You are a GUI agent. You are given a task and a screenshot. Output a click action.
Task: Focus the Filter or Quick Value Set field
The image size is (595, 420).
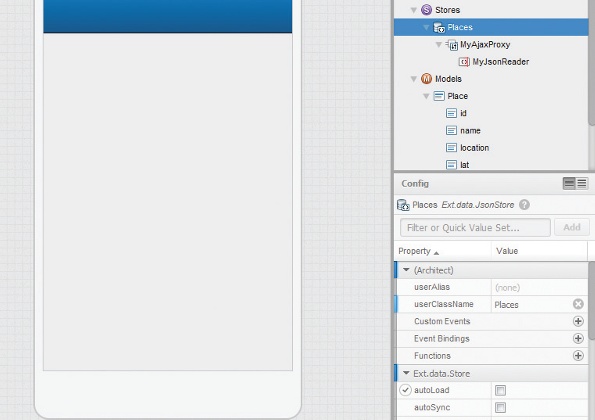(x=475, y=228)
